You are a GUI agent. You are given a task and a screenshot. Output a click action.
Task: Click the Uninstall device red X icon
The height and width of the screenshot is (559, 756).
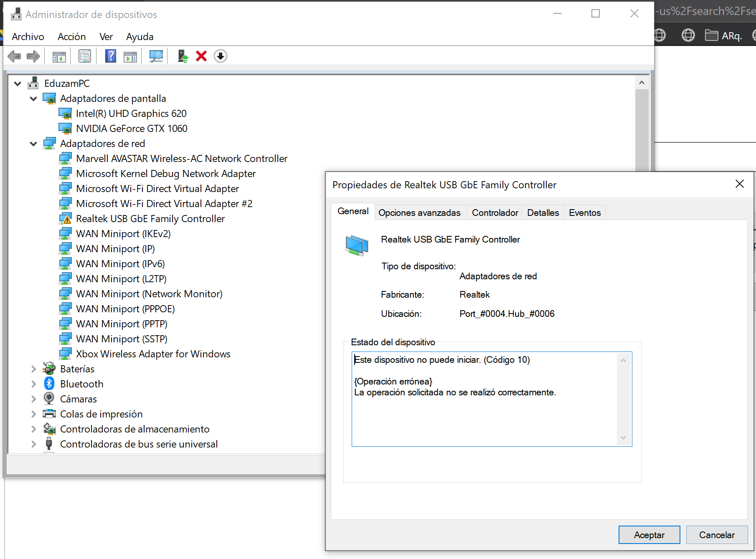pyautogui.click(x=201, y=56)
